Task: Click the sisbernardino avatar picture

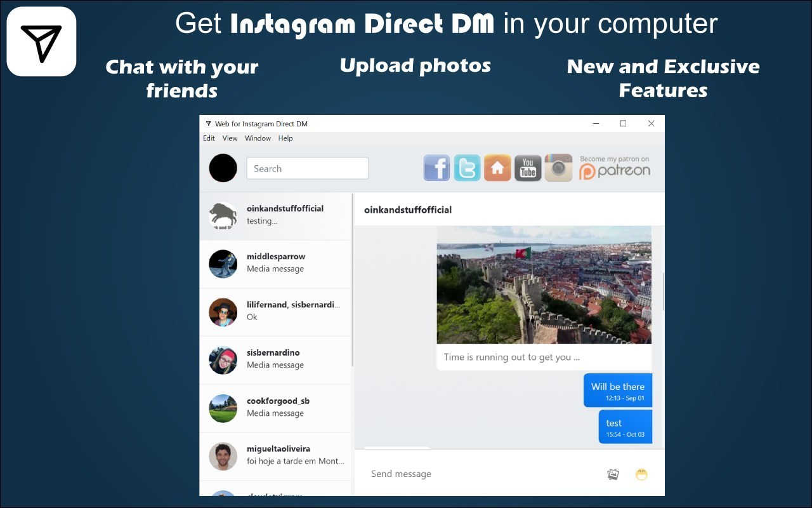Action: [x=223, y=360]
